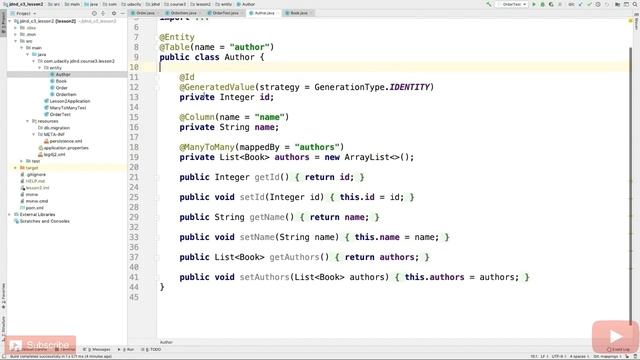Viewport: 640px width, 360px height.
Task: Collapse the entity package in project tree
Action: click(40, 68)
